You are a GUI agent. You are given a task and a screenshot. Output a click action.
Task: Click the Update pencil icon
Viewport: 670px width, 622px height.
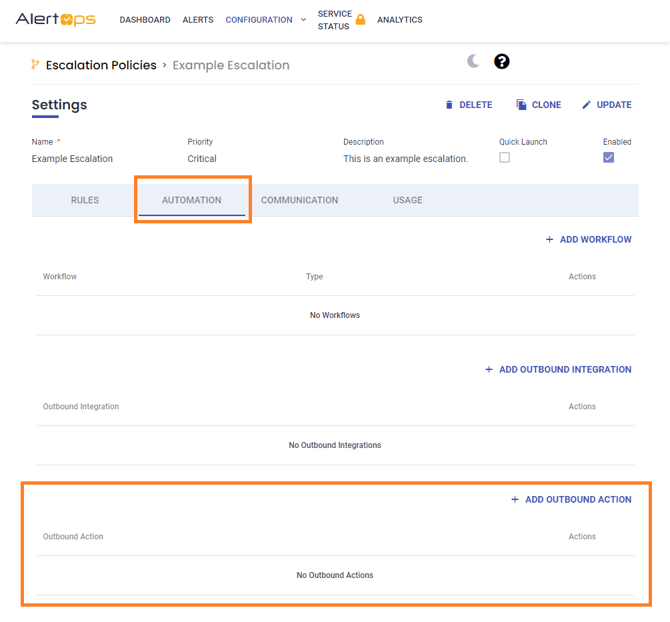click(x=587, y=105)
